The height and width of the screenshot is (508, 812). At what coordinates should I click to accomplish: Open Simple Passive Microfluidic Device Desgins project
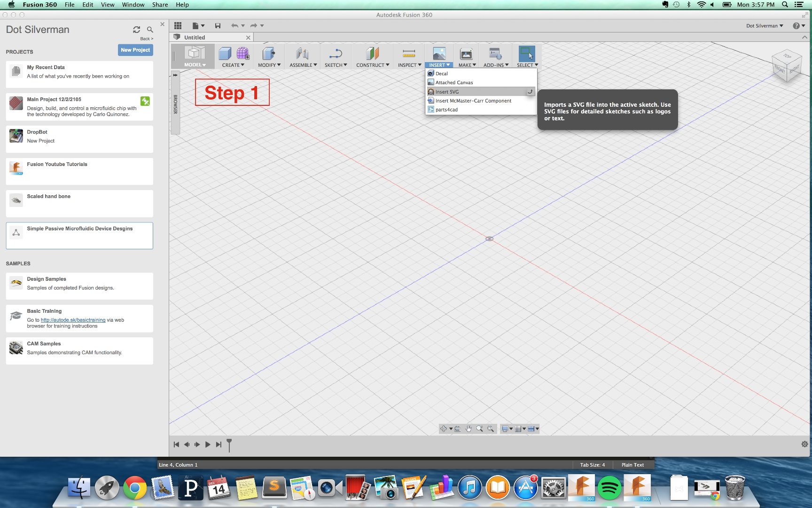[x=79, y=236]
